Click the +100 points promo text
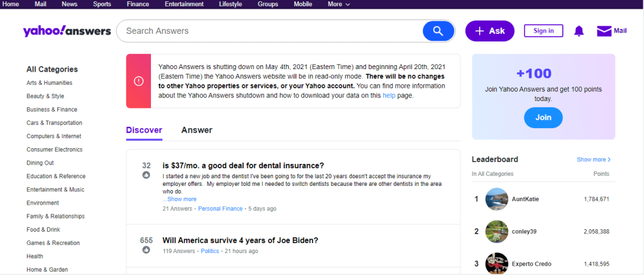 tap(534, 73)
